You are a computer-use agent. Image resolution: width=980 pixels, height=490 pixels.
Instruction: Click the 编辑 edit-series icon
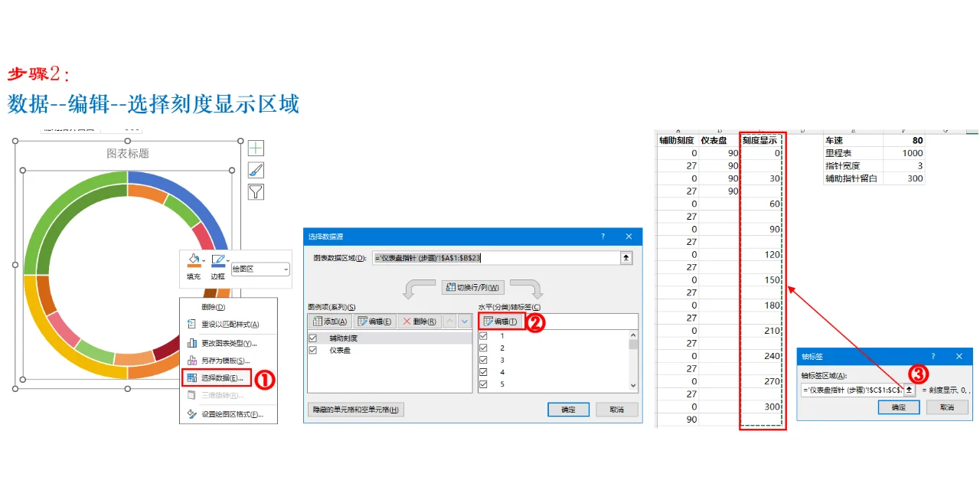pyautogui.click(x=374, y=321)
